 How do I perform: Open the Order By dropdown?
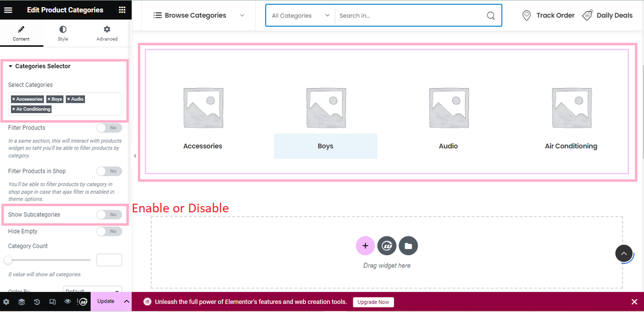pyautogui.click(x=93, y=290)
